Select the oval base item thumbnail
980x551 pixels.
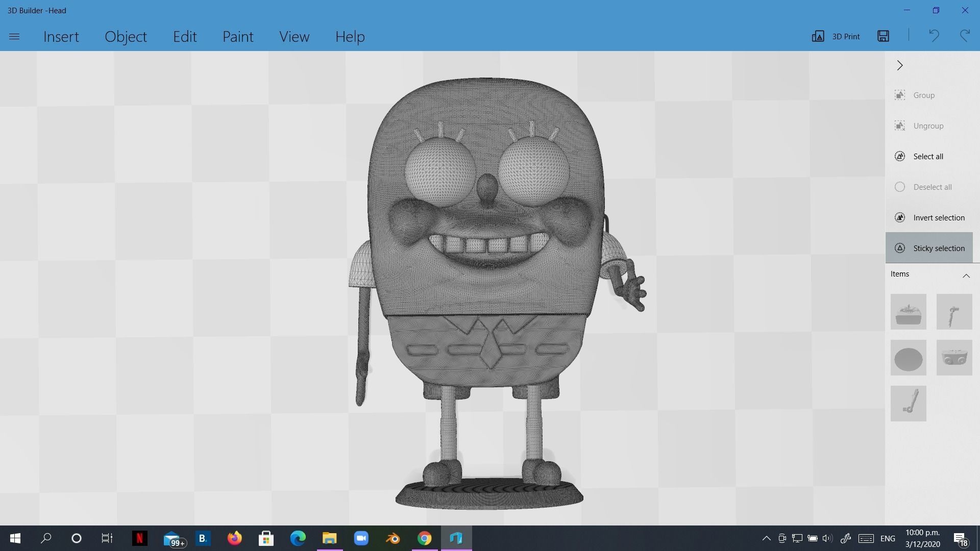point(909,358)
